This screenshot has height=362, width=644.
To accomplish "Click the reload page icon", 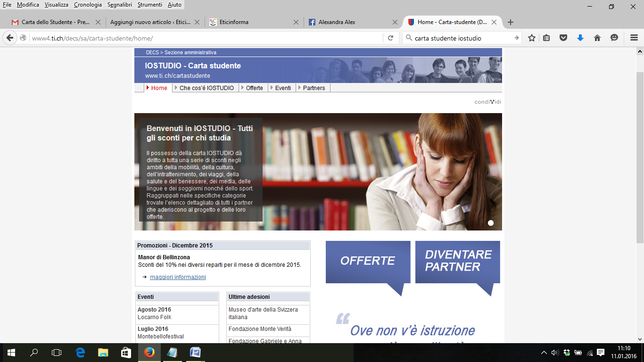I will coord(390,38).
